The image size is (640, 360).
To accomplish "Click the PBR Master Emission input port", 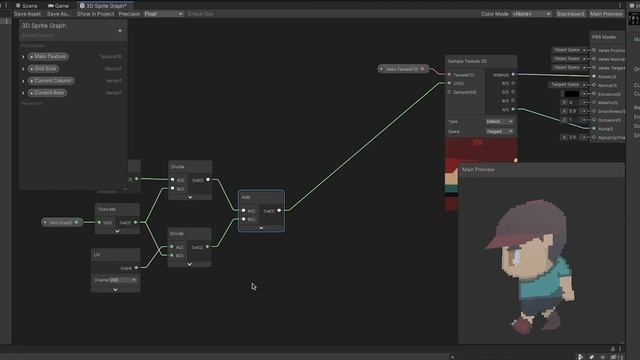I will [594, 94].
